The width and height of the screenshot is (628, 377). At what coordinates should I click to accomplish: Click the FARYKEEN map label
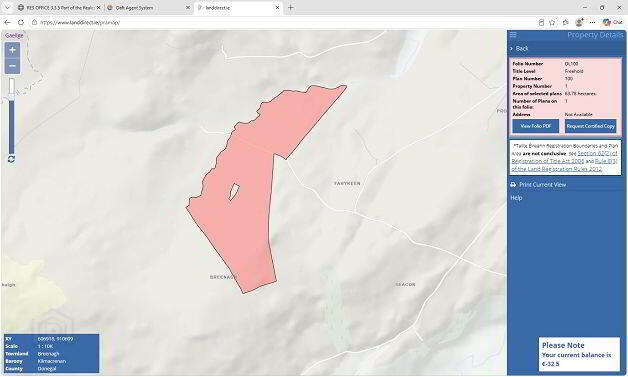click(347, 183)
